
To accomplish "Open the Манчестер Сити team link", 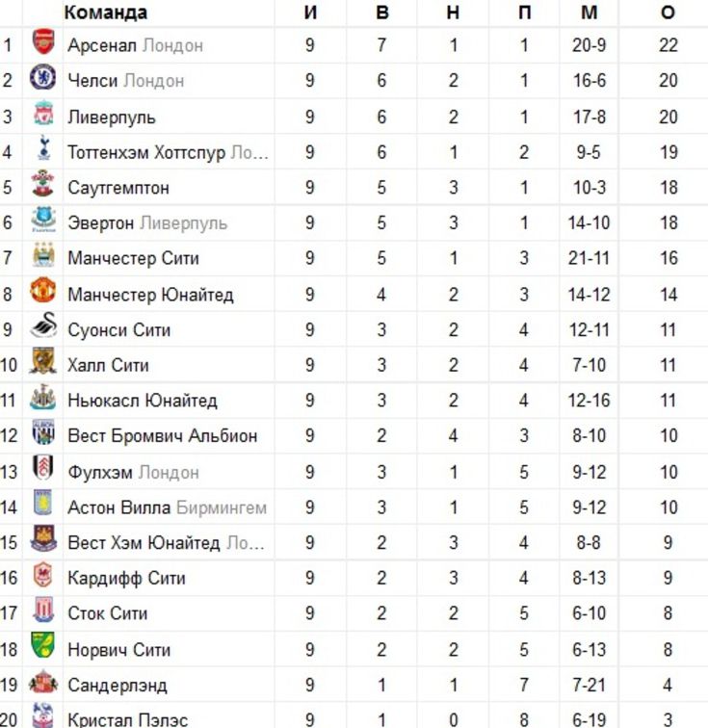I will pyautogui.click(x=133, y=258).
